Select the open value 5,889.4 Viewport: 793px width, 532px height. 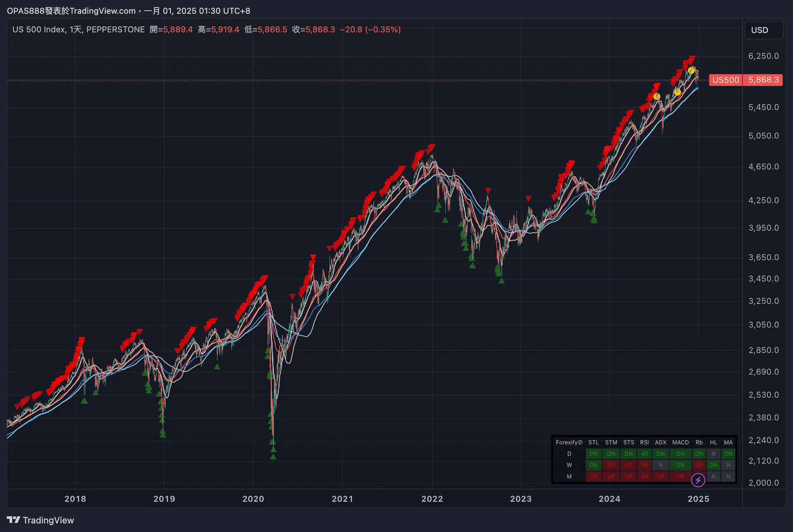[178, 30]
